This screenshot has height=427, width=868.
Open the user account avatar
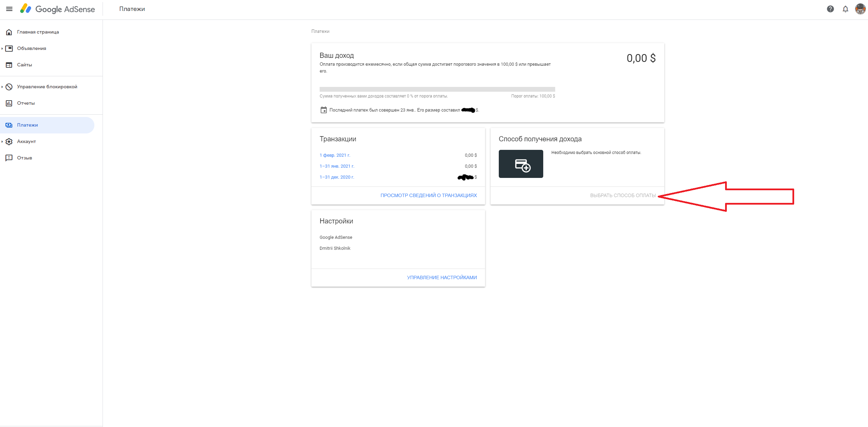[x=860, y=9]
